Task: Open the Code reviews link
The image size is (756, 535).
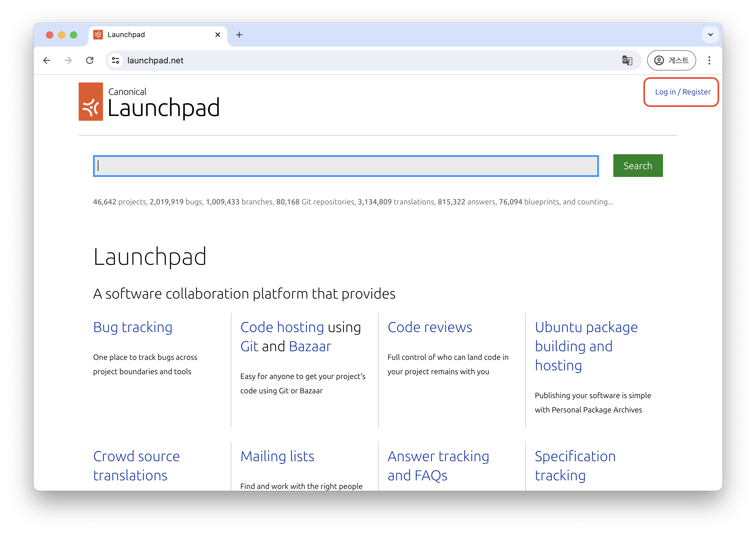Action: (x=429, y=327)
